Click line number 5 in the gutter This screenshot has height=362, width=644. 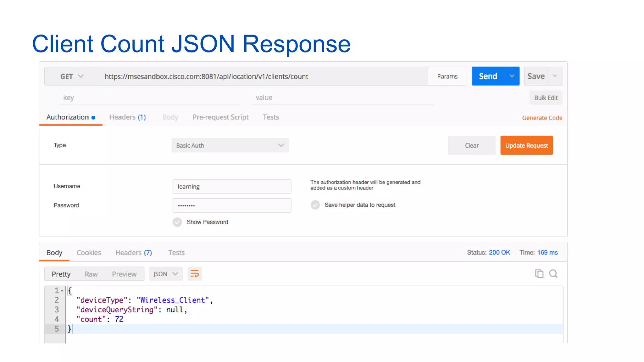pos(57,329)
